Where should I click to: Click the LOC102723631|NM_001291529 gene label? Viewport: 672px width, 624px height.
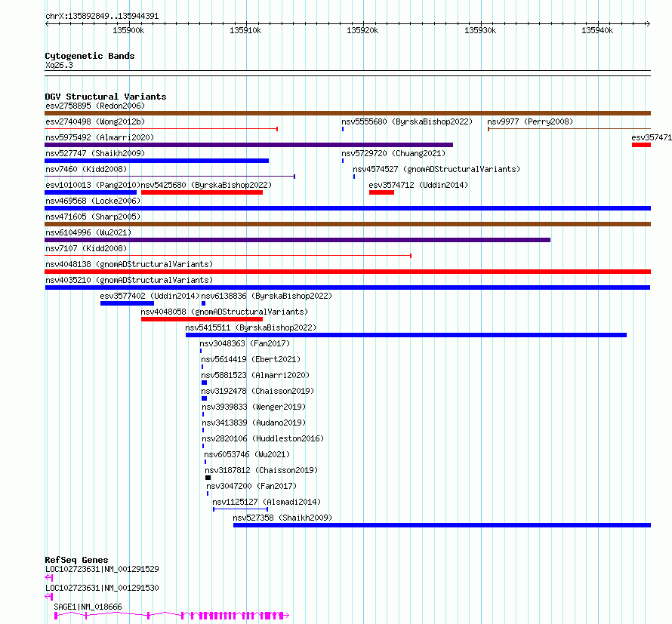(x=102, y=569)
